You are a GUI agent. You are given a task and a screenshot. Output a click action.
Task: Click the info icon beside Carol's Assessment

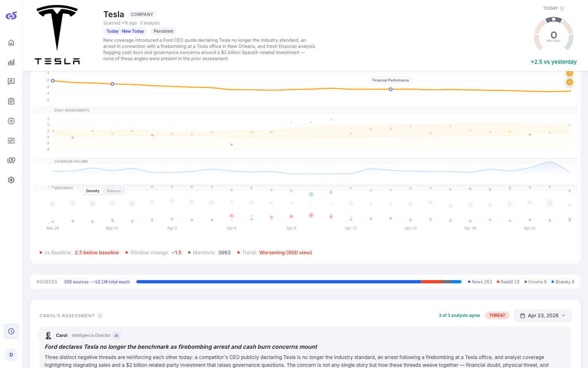(x=100, y=316)
